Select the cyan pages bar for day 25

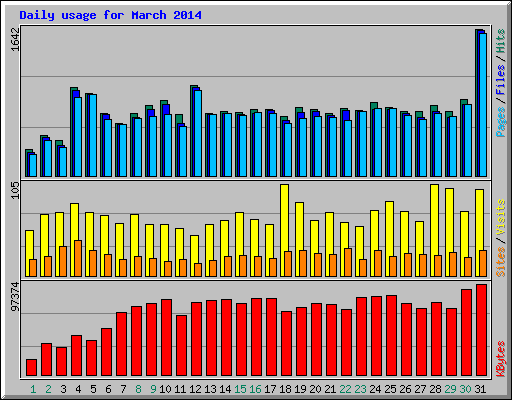[393, 142]
